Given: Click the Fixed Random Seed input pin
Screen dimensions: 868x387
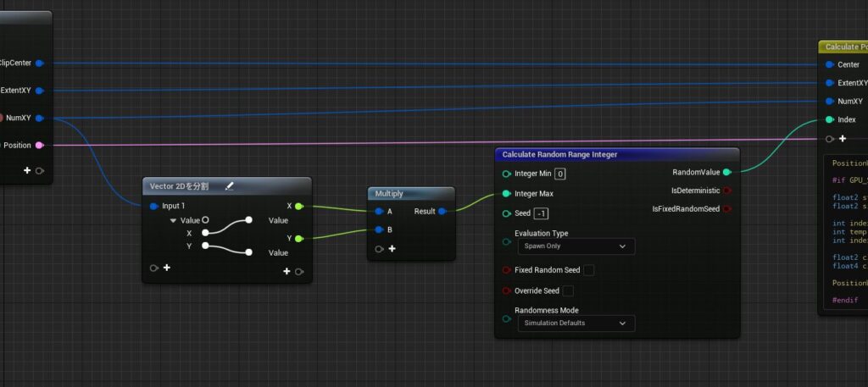Looking at the screenshot, I should 506,270.
